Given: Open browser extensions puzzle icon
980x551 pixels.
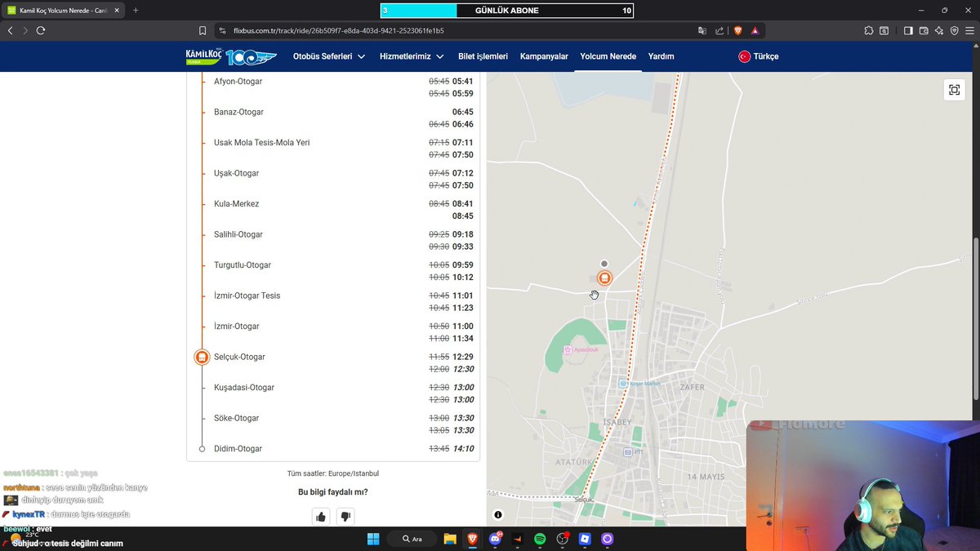Looking at the screenshot, I should [868, 30].
